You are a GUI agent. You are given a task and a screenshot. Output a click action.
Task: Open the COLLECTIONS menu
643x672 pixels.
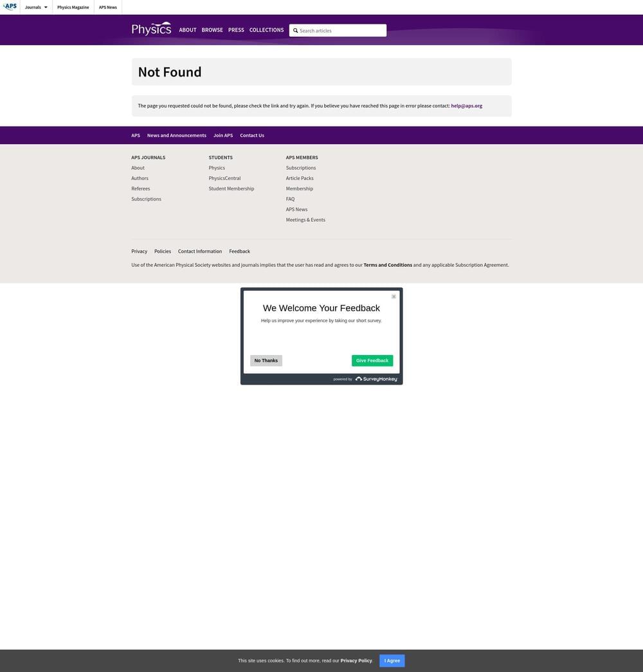266,30
